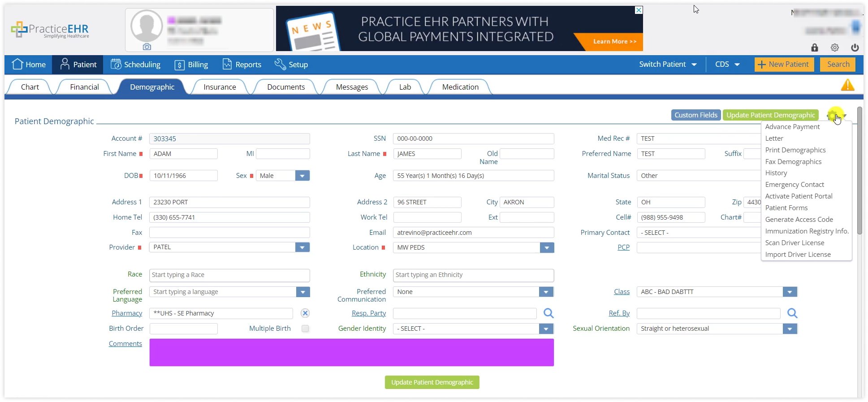Click the orange Search button
The image size is (868, 402).
coord(838,64)
